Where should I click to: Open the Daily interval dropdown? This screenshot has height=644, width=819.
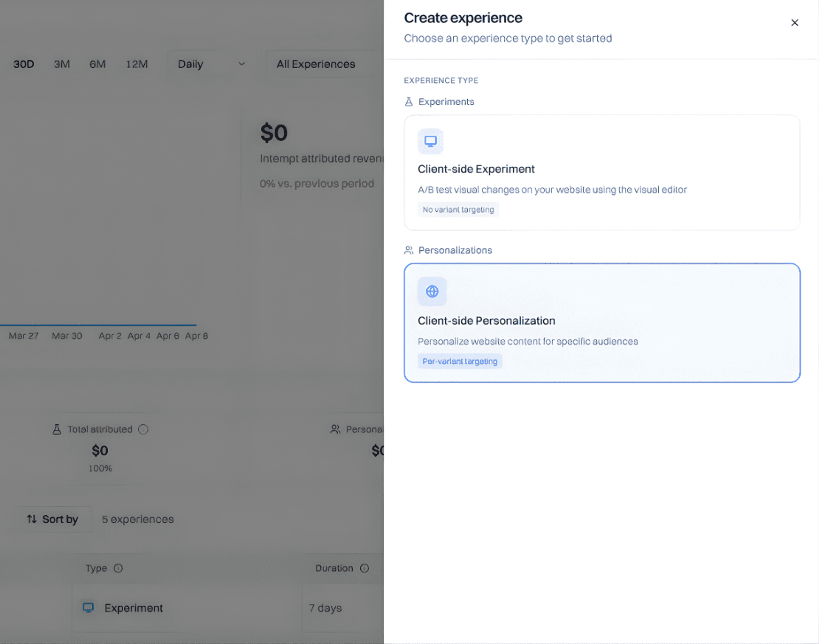(x=210, y=64)
